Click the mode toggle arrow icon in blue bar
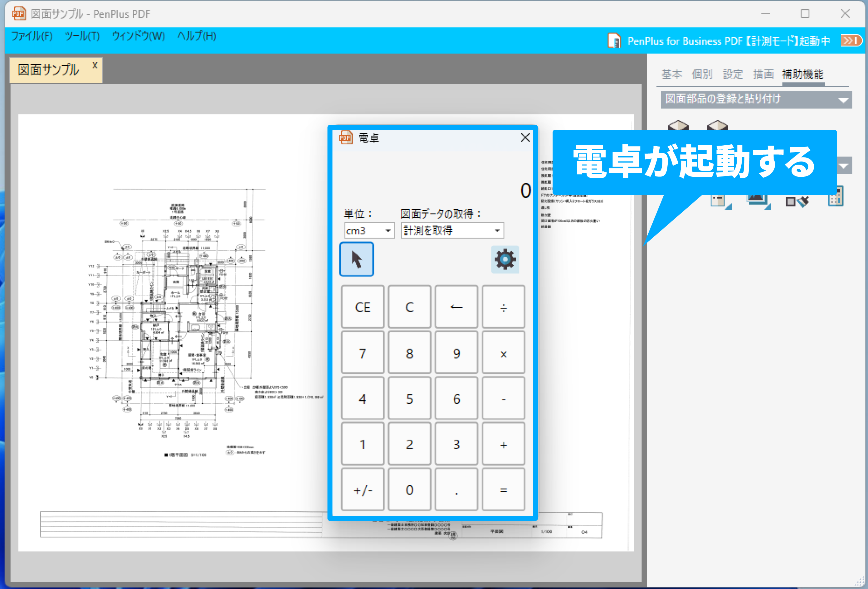868x589 pixels. click(851, 40)
